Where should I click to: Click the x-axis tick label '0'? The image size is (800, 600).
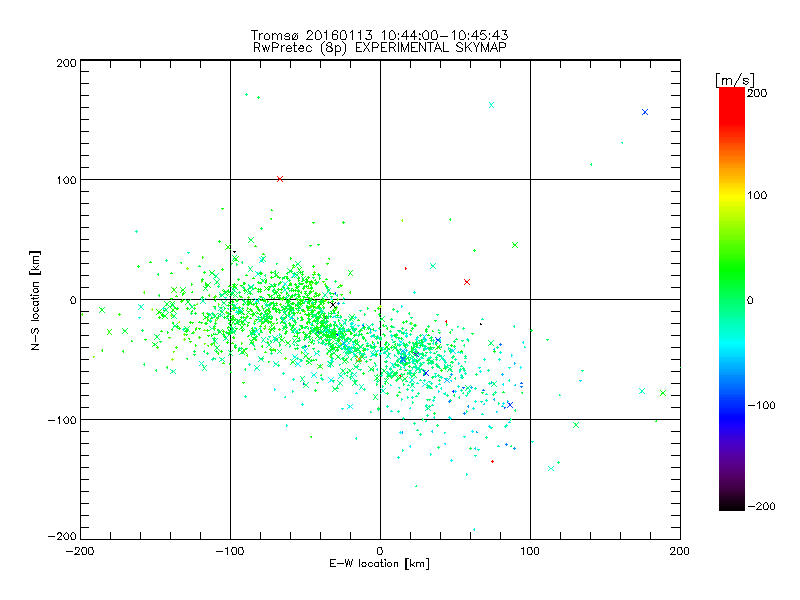pyautogui.click(x=380, y=551)
